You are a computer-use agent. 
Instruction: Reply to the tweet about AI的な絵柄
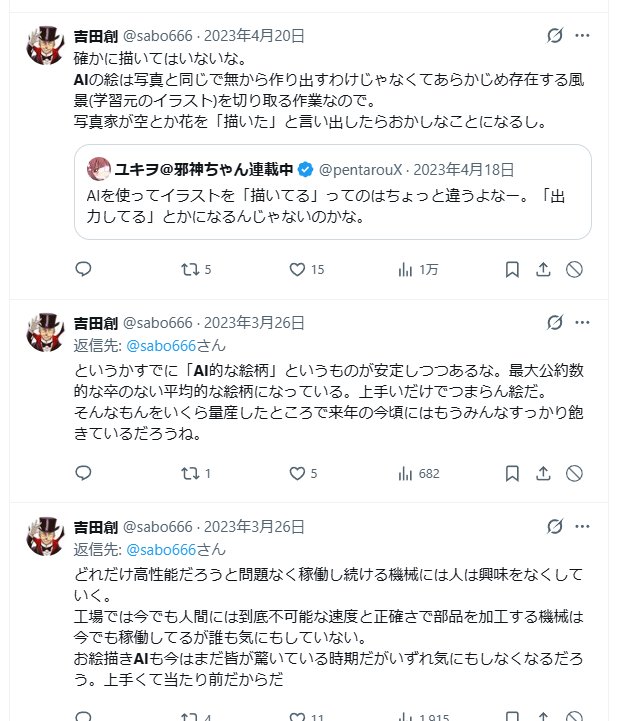[x=84, y=473]
